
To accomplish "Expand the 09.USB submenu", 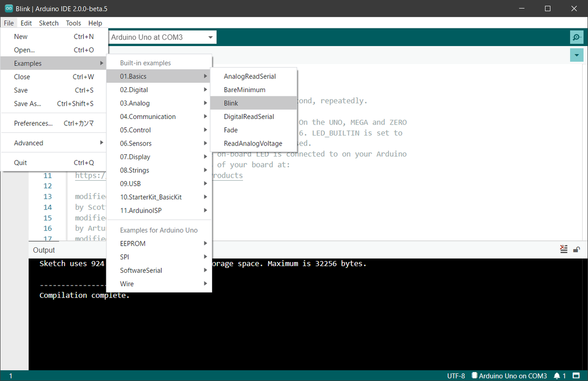I will (159, 184).
